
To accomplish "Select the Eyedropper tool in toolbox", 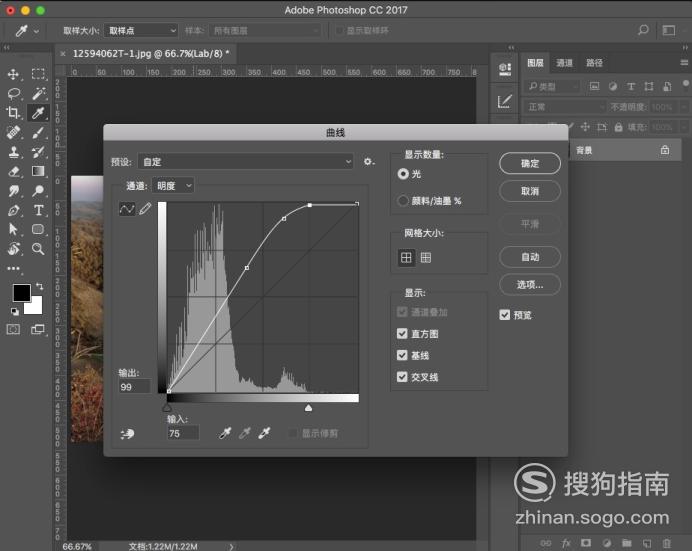I will [38, 112].
